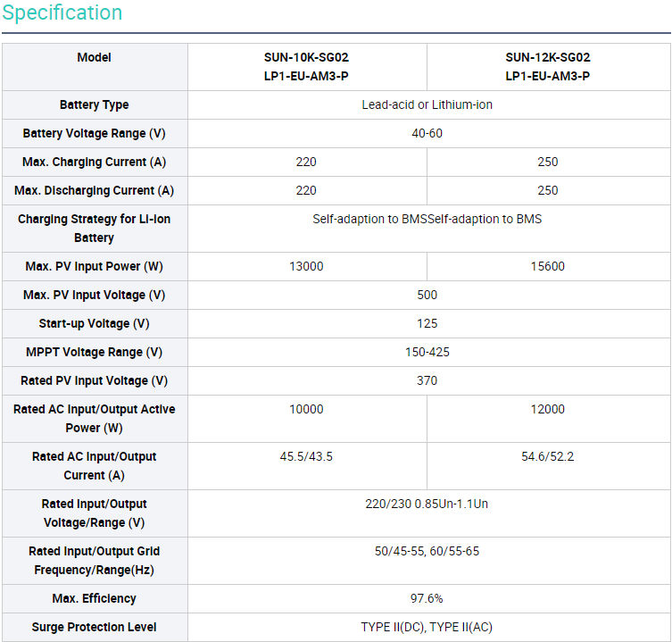Click the Lead-acid or Lithium-ion value
672x642 pixels.
click(x=427, y=105)
